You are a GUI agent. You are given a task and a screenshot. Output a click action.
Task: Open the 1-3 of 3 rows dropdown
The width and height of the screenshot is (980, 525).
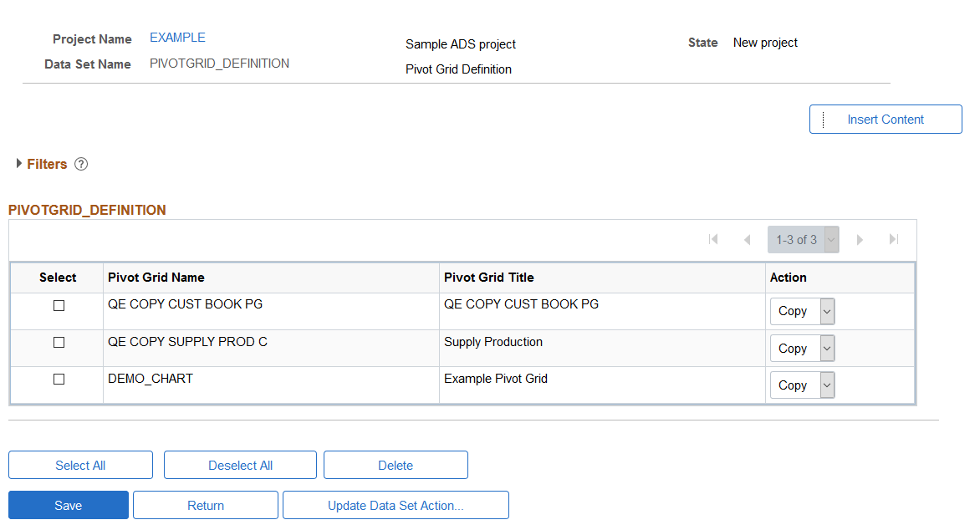[x=803, y=240]
